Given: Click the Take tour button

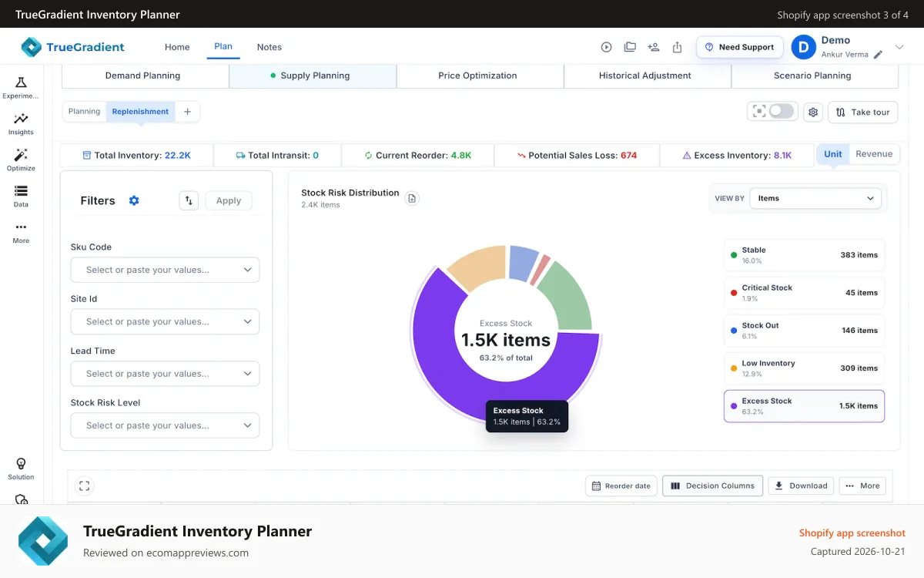Looking at the screenshot, I should [x=862, y=113].
